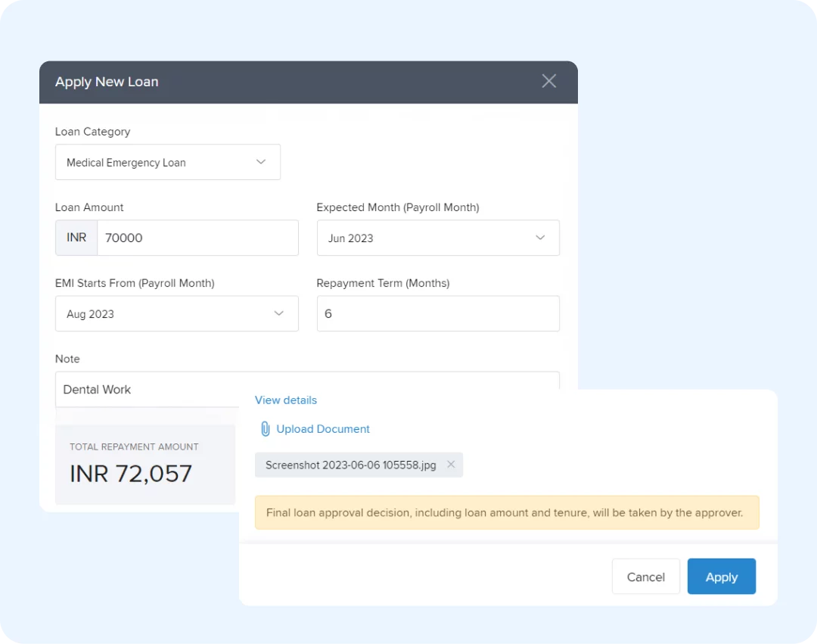Close the Apply New Loan dialog
Image resolution: width=817 pixels, height=644 pixels.
click(x=548, y=81)
